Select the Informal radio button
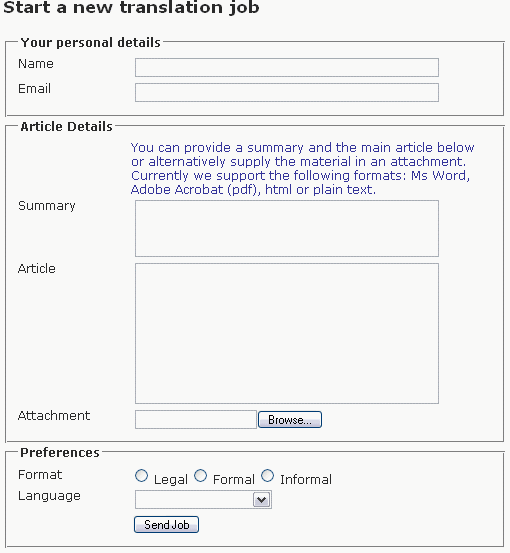This screenshot has width=510, height=553. click(268, 476)
